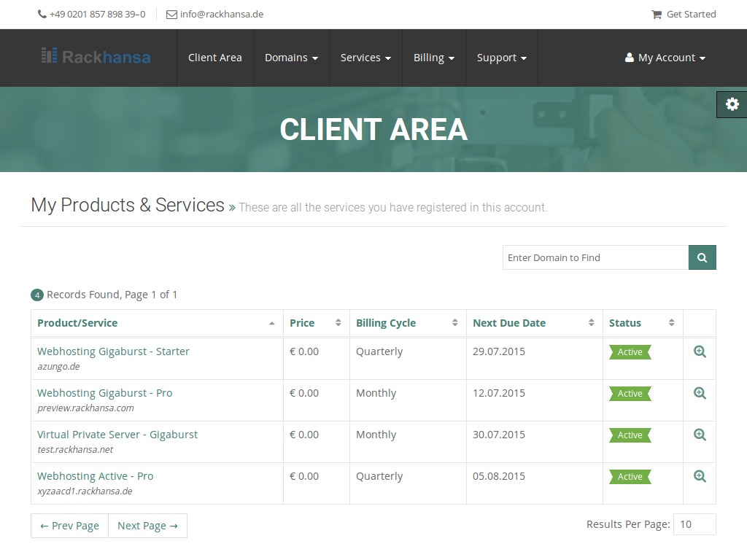Open Webhosting Gigaburst - Starter service link
This screenshot has width=747, height=560.
113,351
